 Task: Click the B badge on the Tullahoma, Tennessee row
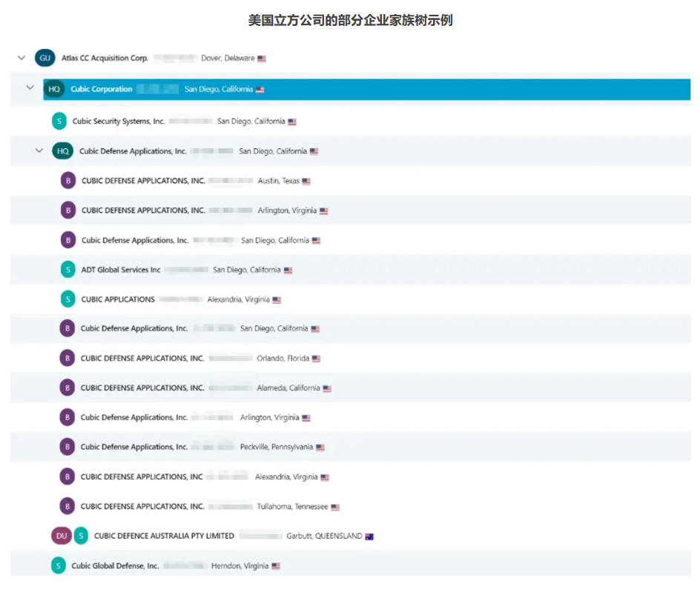coord(67,506)
